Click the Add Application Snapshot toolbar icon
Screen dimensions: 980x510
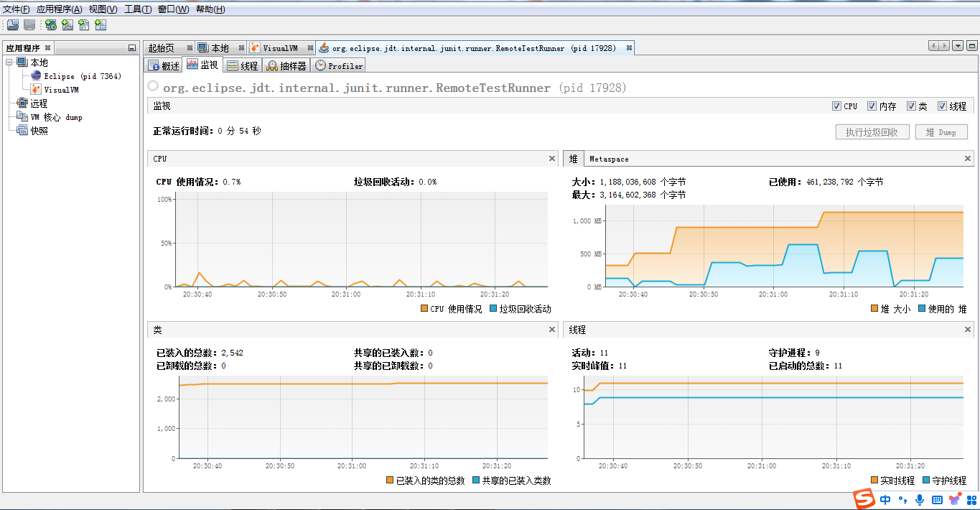tap(101, 25)
